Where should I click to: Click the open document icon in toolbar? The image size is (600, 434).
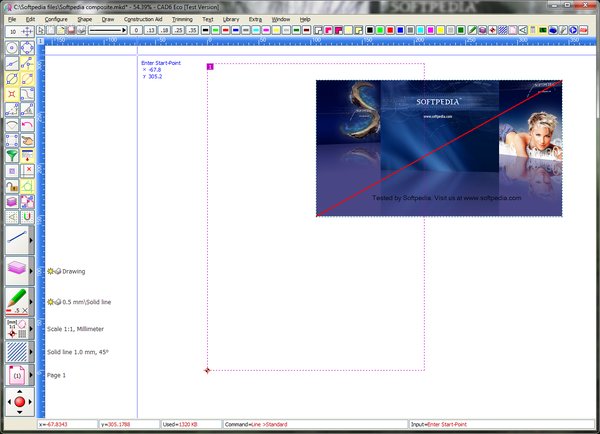click(61, 30)
